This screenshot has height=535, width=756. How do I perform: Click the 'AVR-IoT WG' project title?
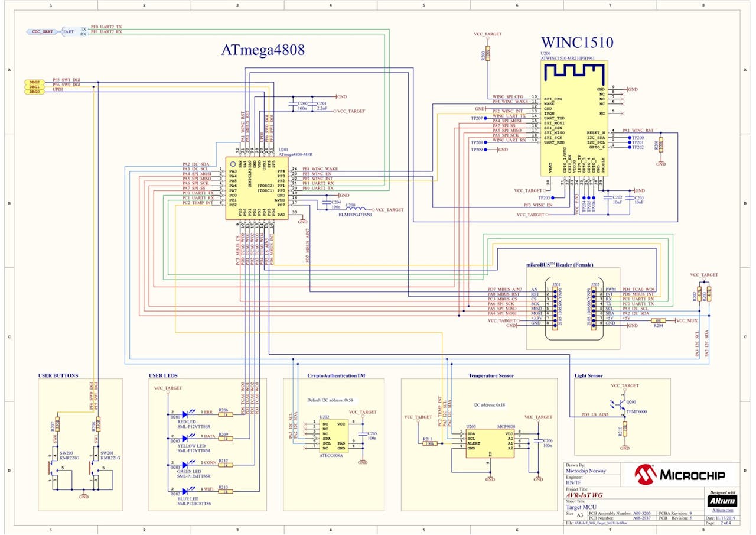click(x=585, y=495)
